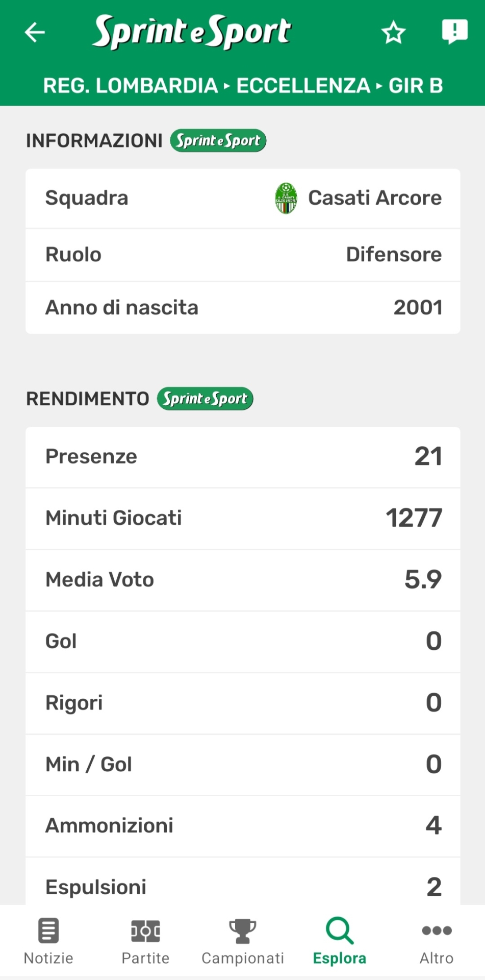Tap the Gir B breadcrumb

pyautogui.click(x=416, y=86)
